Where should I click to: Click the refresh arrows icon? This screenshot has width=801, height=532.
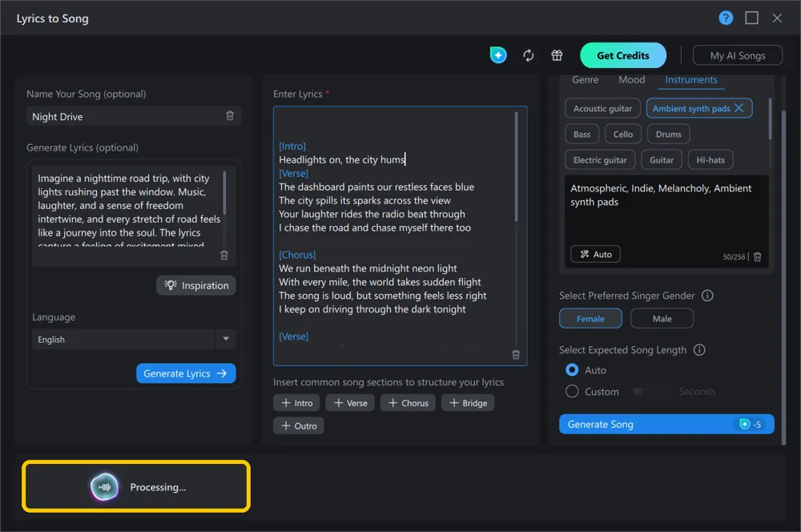[528, 55]
